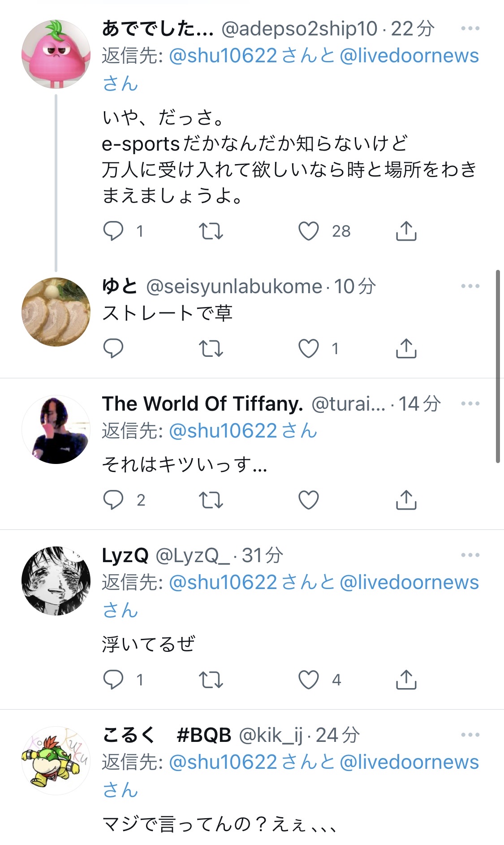Open @livedoornews mention in LyzQ's reply
The image size is (504, 845).
(x=409, y=582)
